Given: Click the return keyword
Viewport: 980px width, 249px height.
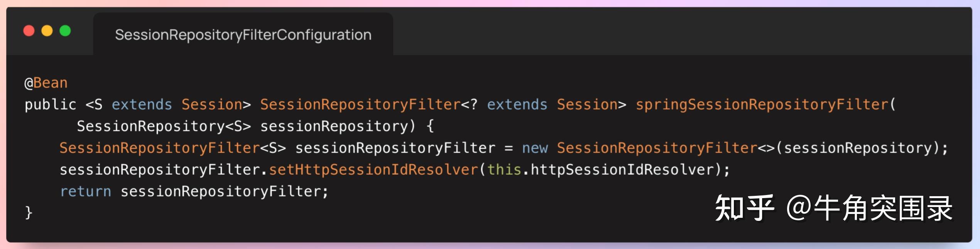Looking at the screenshot, I should point(86,191).
